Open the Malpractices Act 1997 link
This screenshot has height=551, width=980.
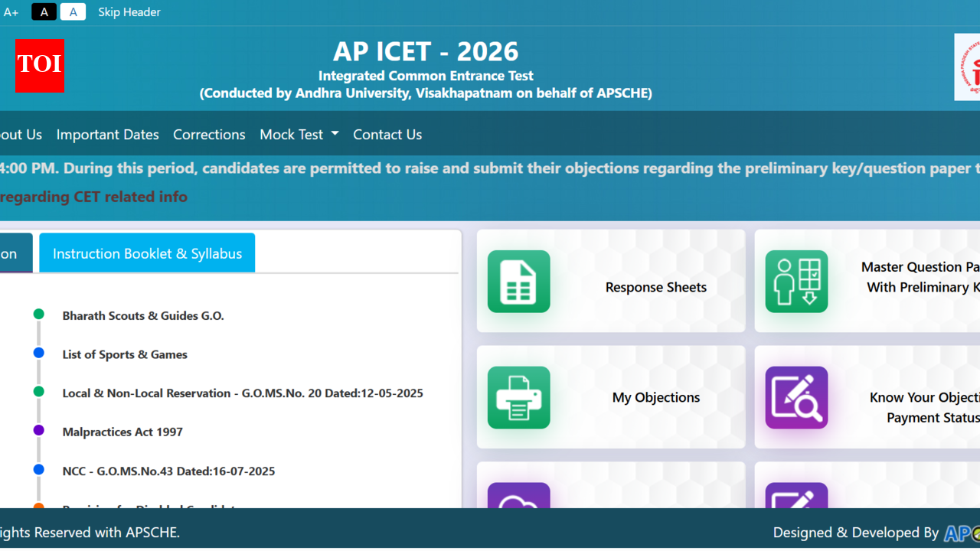tap(122, 432)
